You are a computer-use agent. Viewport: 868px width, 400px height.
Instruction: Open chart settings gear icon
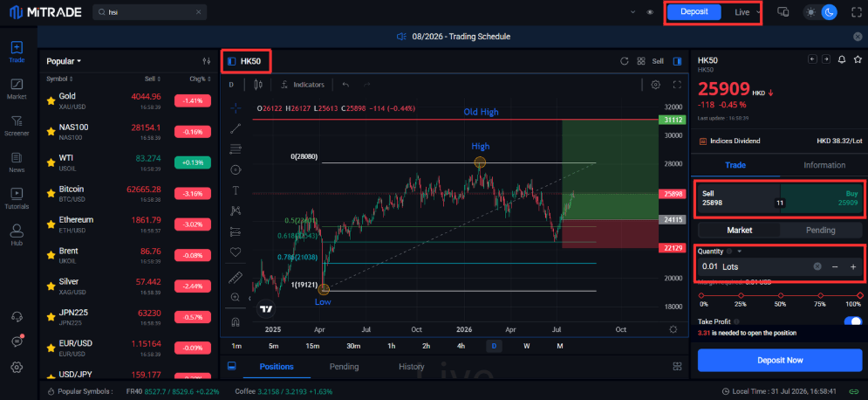(655, 85)
